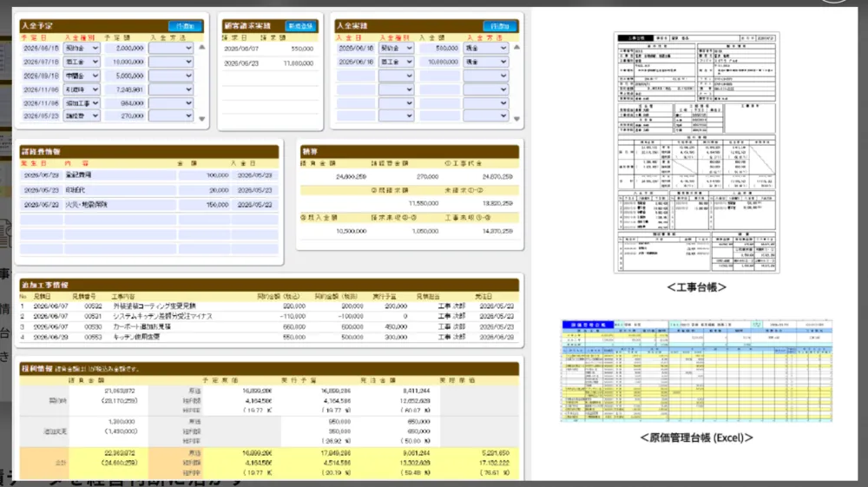This screenshot has width=868, height=487.
Task: Select 顧客請求実績 row with amount 550,000
Action: point(270,49)
